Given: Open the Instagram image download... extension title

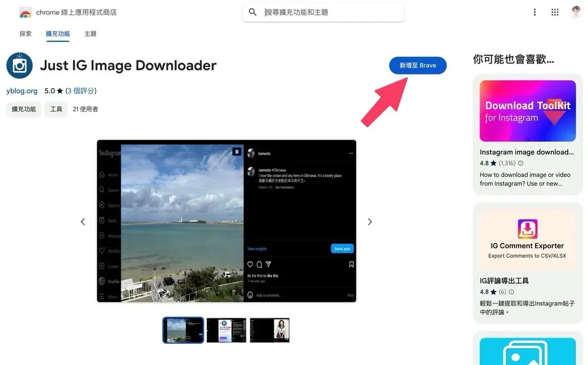Looking at the screenshot, I should [527, 152].
